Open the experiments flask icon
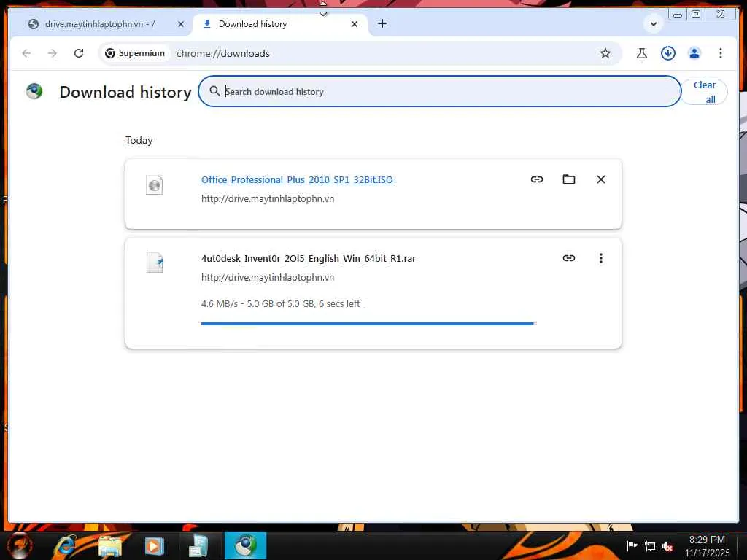The image size is (747, 560). point(642,53)
